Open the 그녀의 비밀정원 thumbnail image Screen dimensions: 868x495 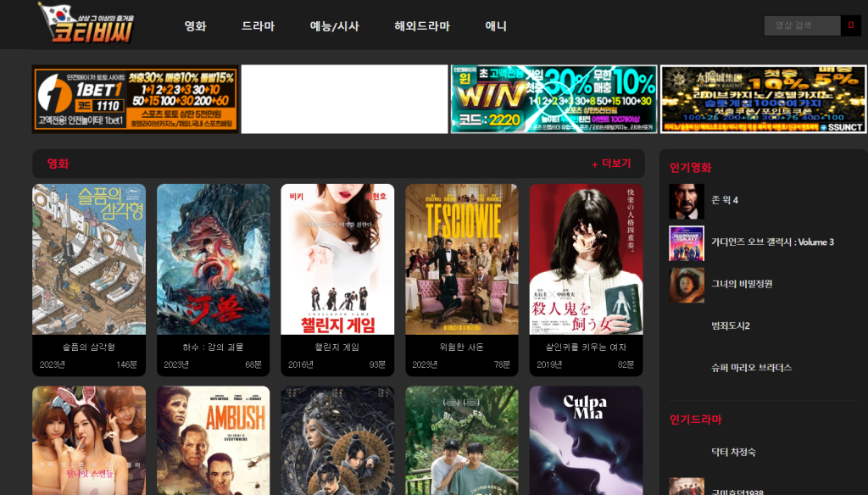point(687,285)
